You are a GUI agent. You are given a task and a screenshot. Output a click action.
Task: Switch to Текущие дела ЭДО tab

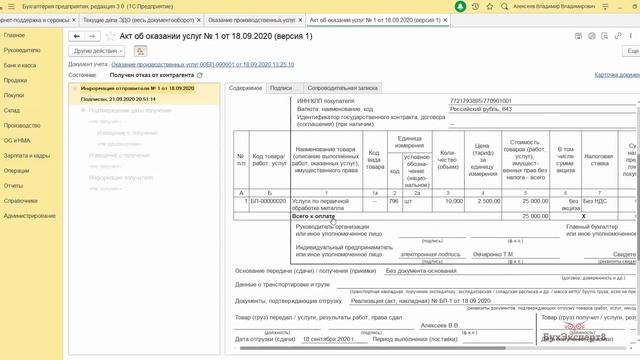tap(139, 20)
